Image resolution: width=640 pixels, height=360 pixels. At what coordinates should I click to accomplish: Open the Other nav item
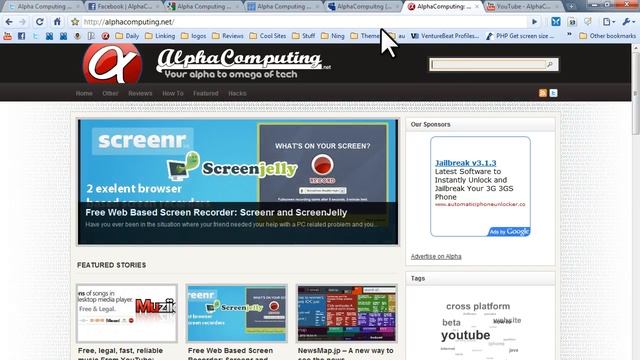click(110, 93)
